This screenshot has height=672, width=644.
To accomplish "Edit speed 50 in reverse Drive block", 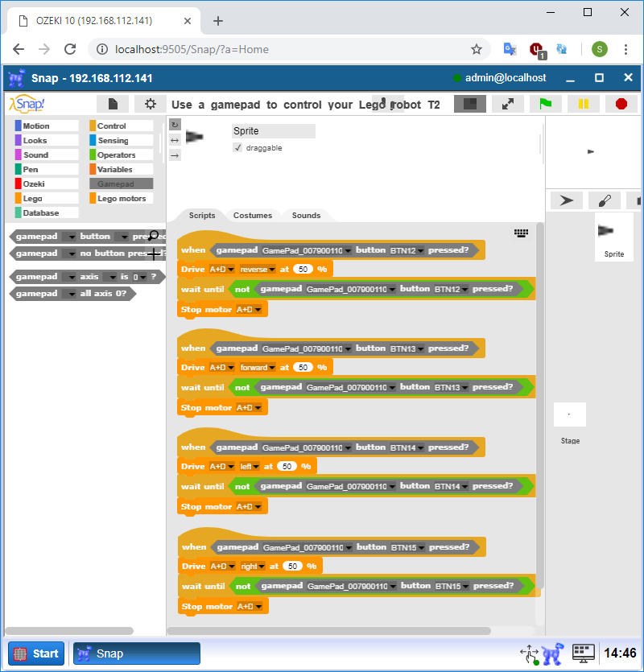I will [x=303, y=269].
